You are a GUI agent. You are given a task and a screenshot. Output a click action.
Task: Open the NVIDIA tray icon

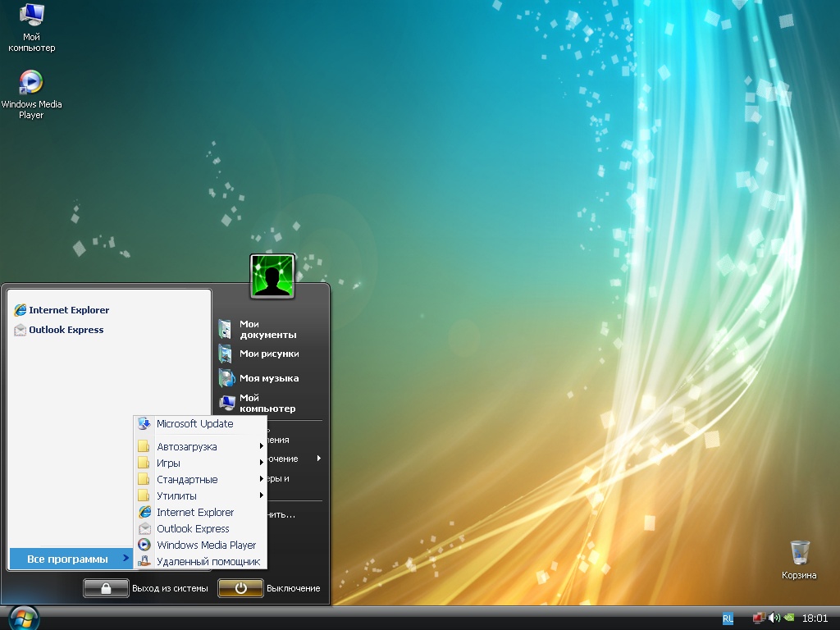[x=788, y=618]
